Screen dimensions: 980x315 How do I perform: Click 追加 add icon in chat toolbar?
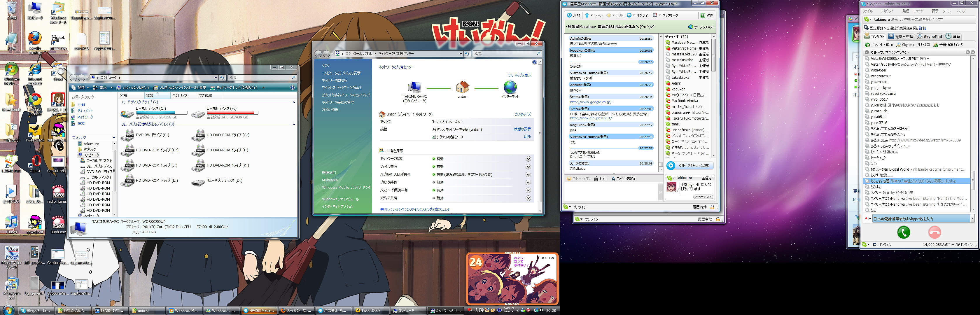(569, 15)
